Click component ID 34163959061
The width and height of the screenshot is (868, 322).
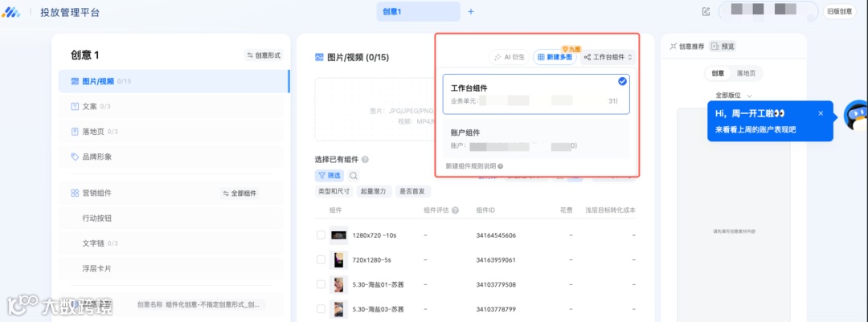tap(496, 260)
